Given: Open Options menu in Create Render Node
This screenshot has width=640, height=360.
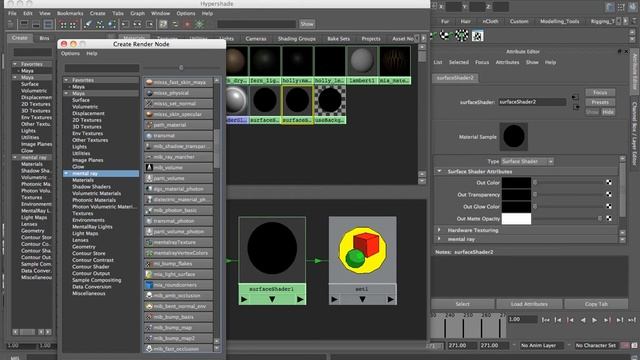Looking at the screenshot, I should pyautogui.click(x=70, y=53).
